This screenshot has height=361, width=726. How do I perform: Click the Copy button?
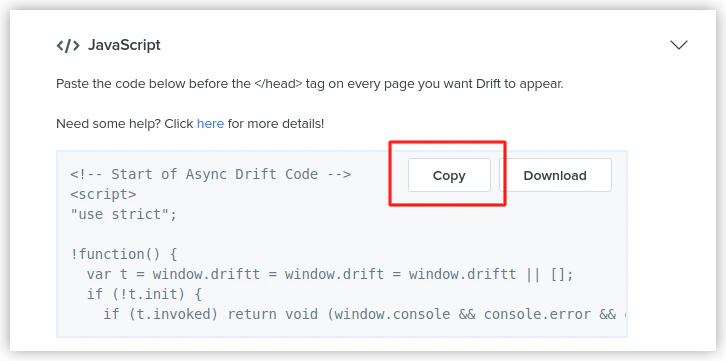coord(449,175)
